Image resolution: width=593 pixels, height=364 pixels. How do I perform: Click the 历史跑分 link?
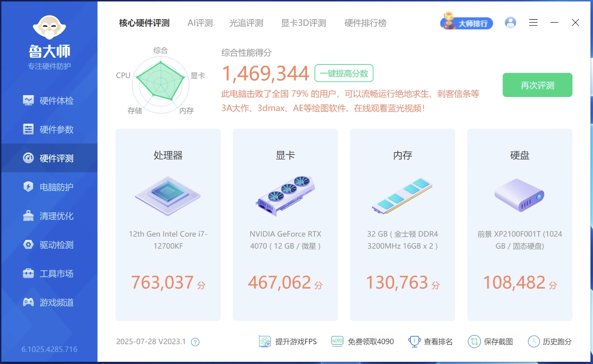[550, 341]
